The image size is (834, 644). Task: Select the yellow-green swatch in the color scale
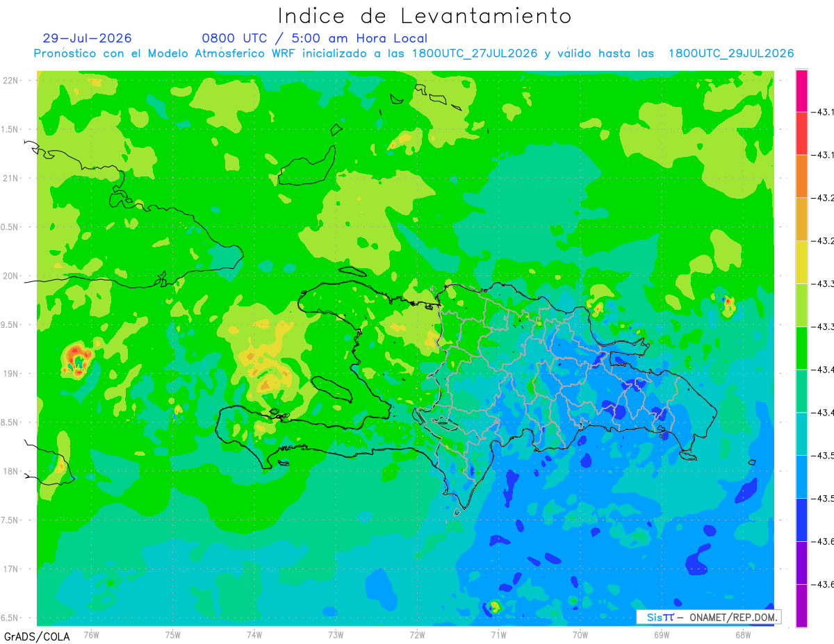(801, 305)
